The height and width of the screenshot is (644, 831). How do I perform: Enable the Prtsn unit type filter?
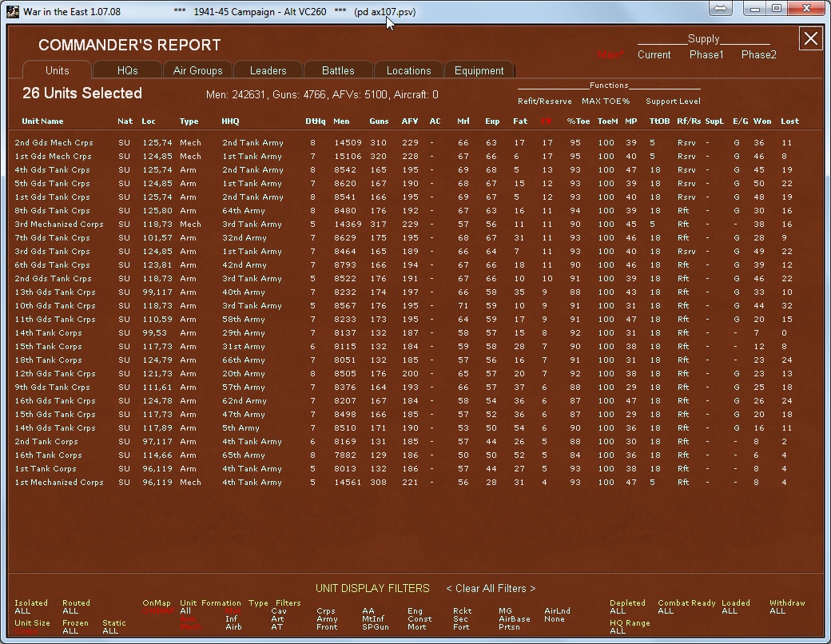point(509,627)
